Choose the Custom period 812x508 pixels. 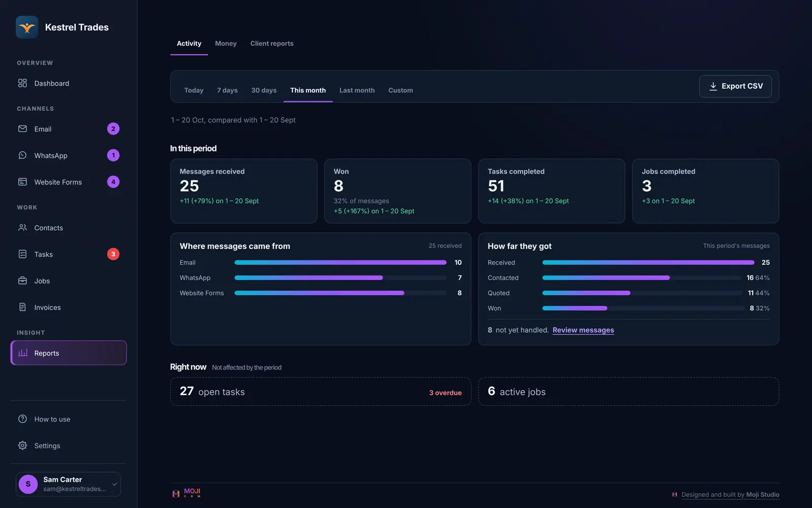[x=400, y=90]
